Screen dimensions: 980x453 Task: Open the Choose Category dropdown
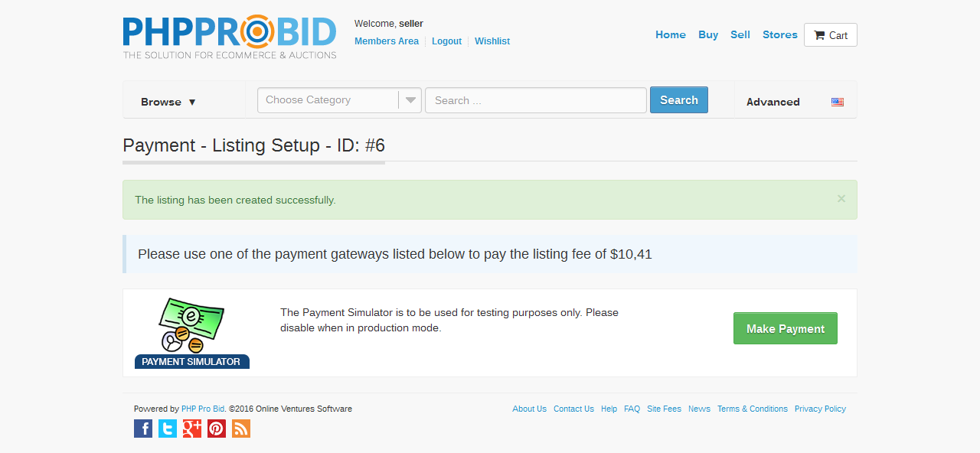[x=339, y=100]
